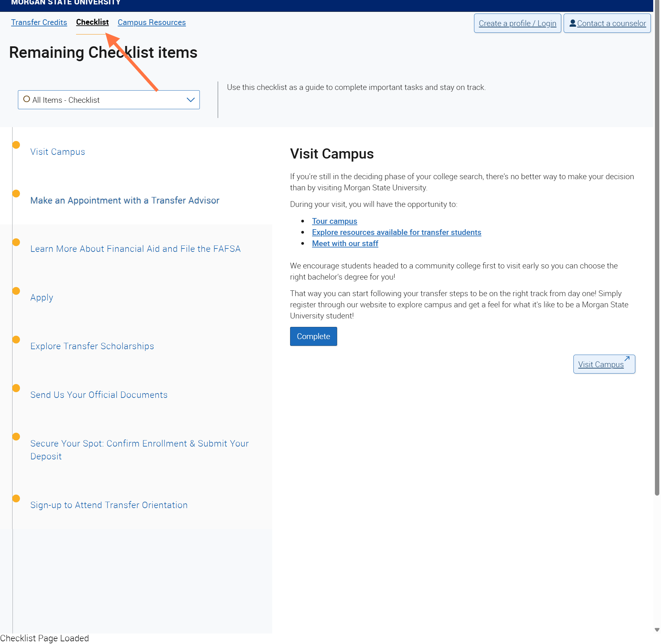The image size is (661, 644).
Task: Select the Checklist tab
Action: click(x=92, y=22)
